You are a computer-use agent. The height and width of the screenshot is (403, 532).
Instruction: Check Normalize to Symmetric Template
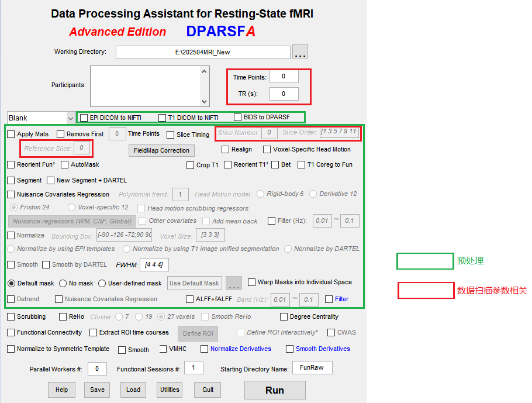(11, 349)
